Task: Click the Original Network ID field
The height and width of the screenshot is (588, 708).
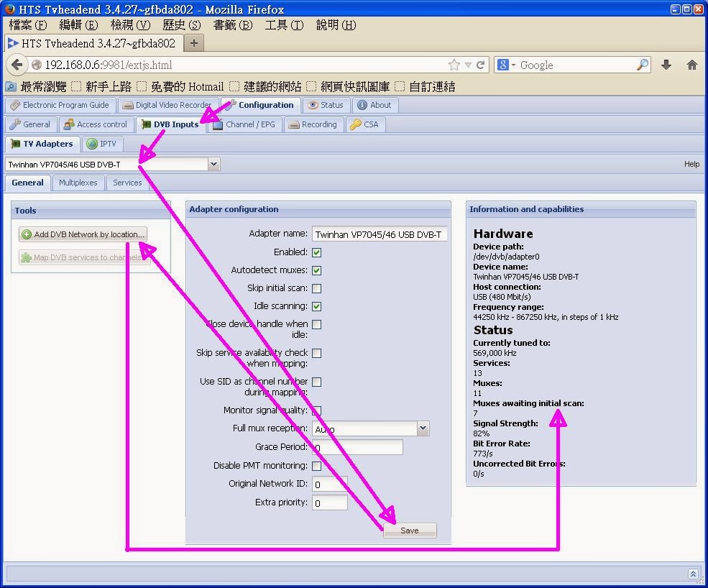Action: pyautogui.click(x=330, y=484)
